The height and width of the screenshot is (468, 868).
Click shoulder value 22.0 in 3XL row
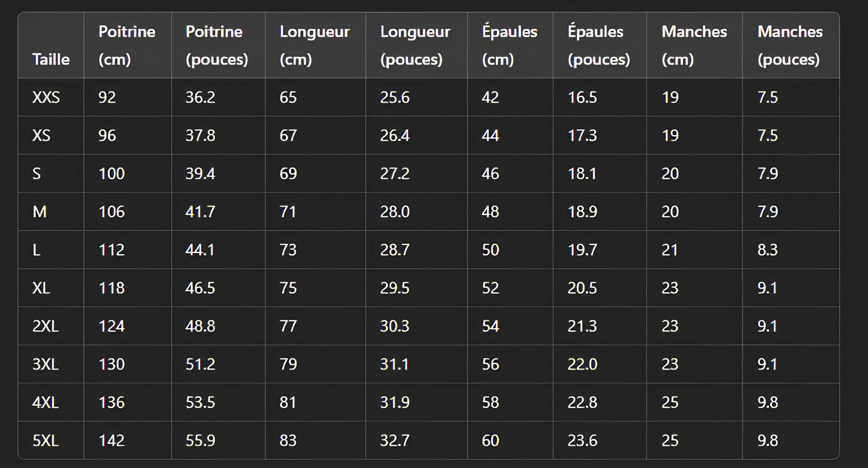[x=583, y=364]
